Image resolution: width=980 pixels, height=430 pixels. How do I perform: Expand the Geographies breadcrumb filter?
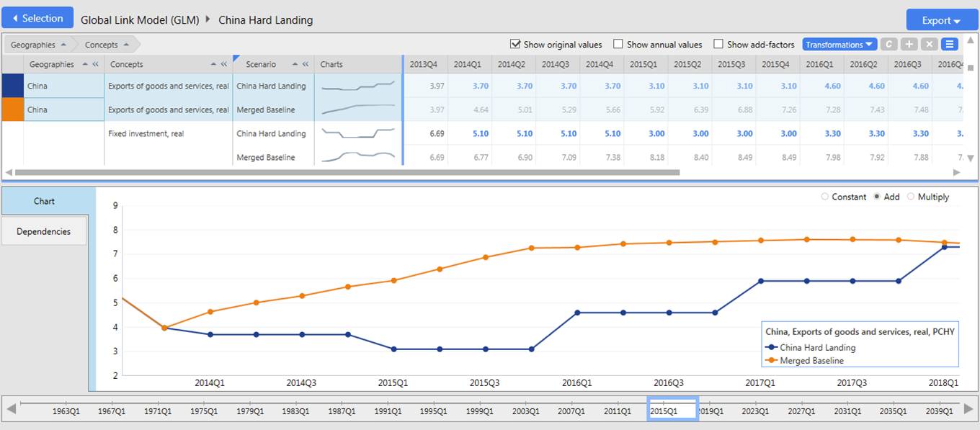click(x=39, y=45)
